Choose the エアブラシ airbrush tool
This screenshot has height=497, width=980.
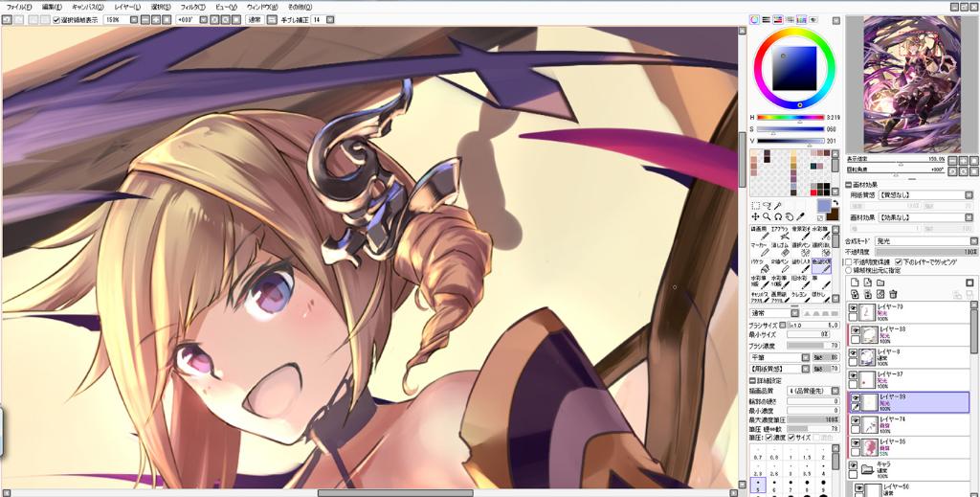point(779,234)
